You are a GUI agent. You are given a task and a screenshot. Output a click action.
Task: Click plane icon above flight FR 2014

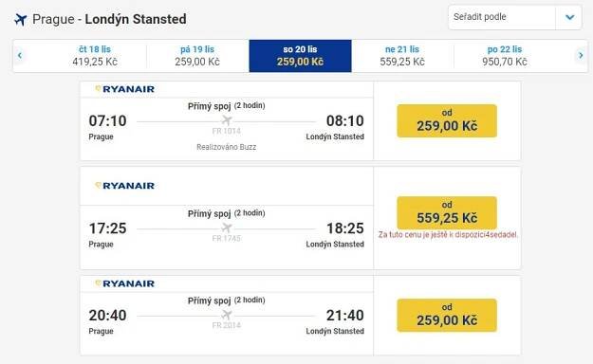pos(227,315)
